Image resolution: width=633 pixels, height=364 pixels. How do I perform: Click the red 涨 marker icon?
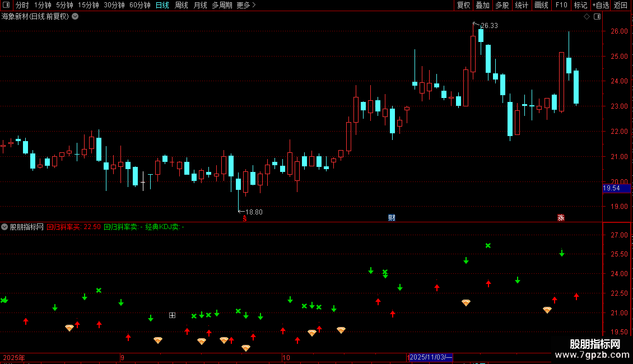tap(561, 218)
